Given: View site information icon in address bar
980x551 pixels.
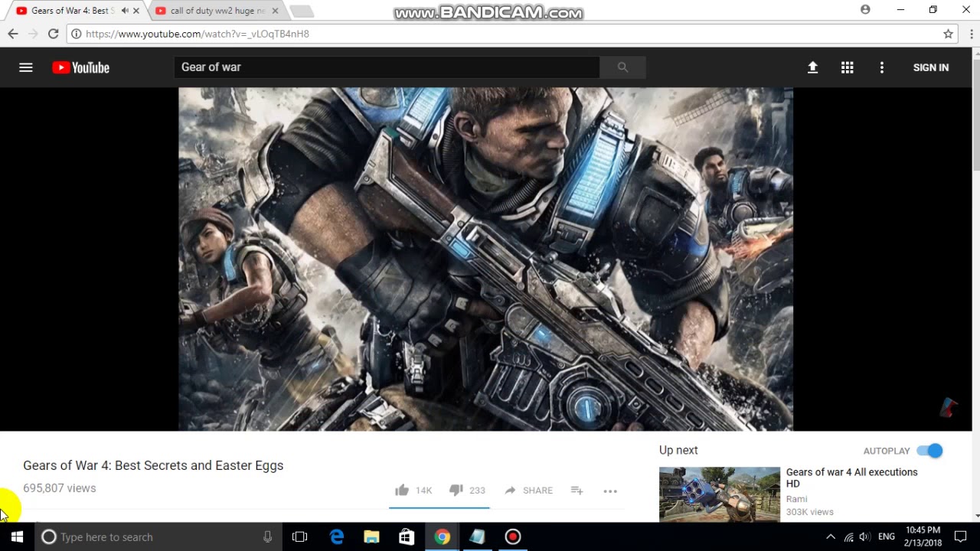Looking at the screenshot, I should 75,34.
